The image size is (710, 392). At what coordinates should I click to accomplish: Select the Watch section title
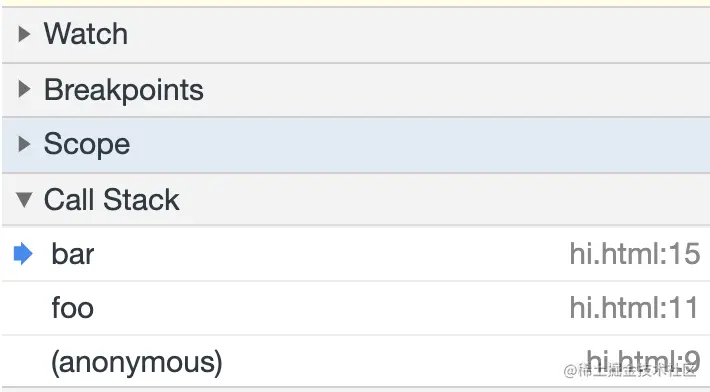[86, 34]
